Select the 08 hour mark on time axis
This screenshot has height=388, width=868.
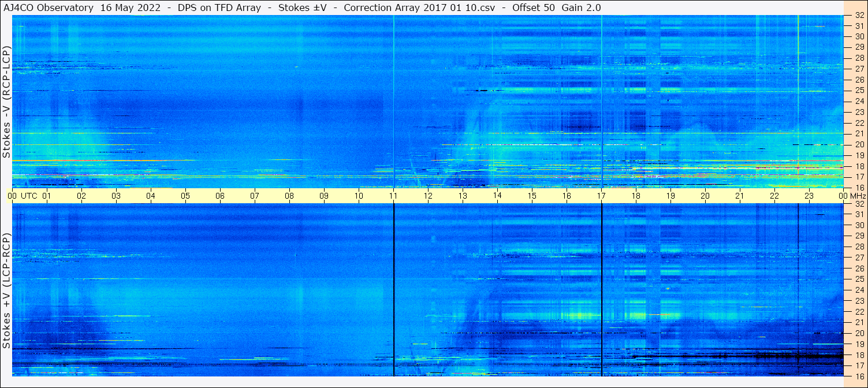coord(289,196)
